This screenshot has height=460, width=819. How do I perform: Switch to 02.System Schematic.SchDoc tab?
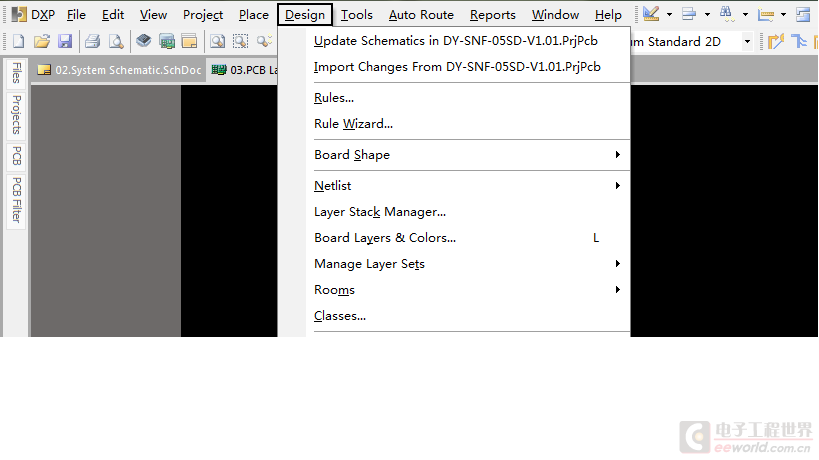120,70
